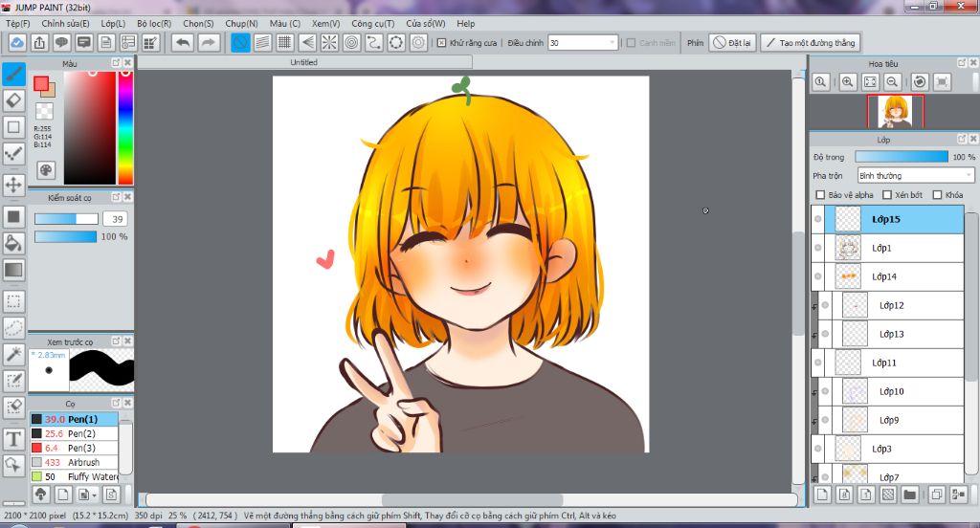
Task: Toggle visibility of Lớp12 layer
Action: [x=825, y=305]
